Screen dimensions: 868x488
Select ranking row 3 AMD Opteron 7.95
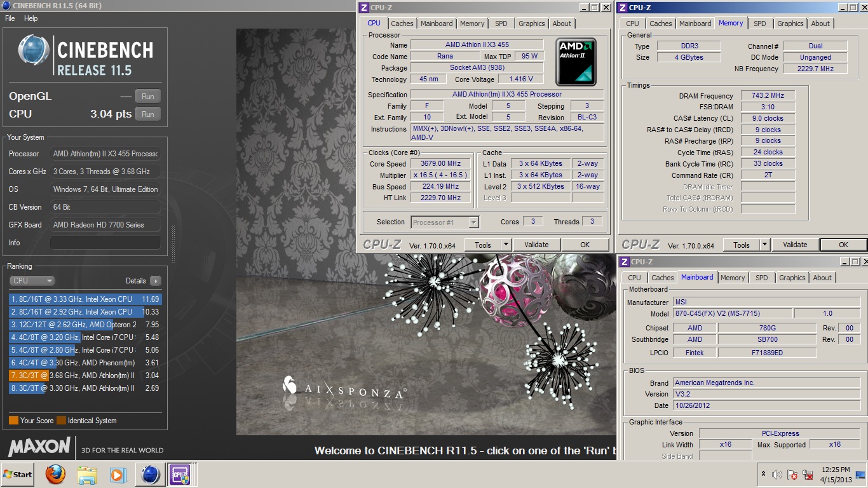pos(85,325)
